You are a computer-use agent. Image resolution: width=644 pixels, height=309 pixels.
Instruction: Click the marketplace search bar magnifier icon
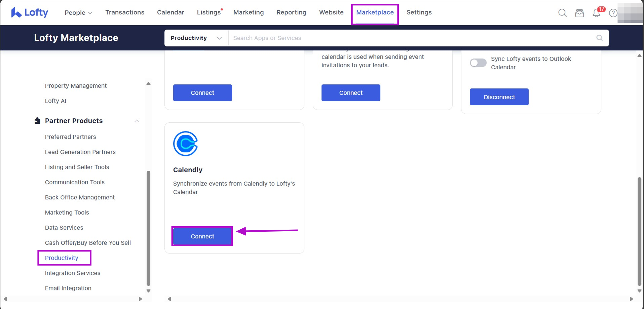click(x=599, y=38)
